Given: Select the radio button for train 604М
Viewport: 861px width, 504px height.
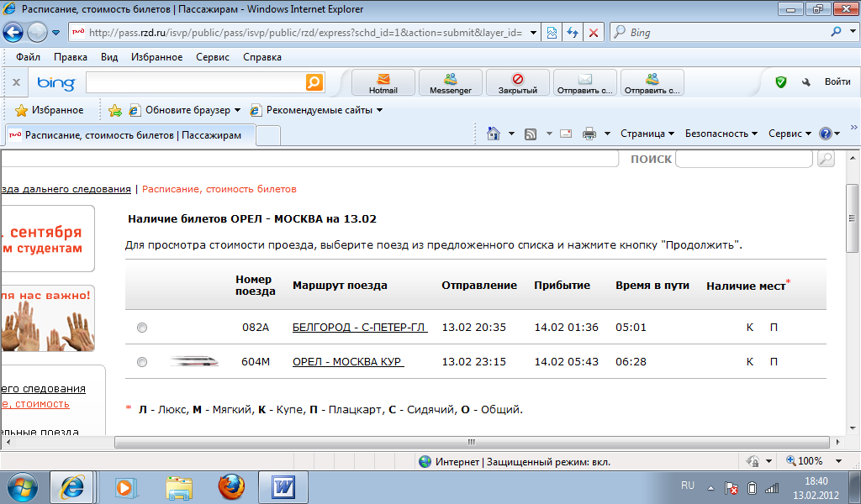Looking at the screenshot, I should [141, 362].
